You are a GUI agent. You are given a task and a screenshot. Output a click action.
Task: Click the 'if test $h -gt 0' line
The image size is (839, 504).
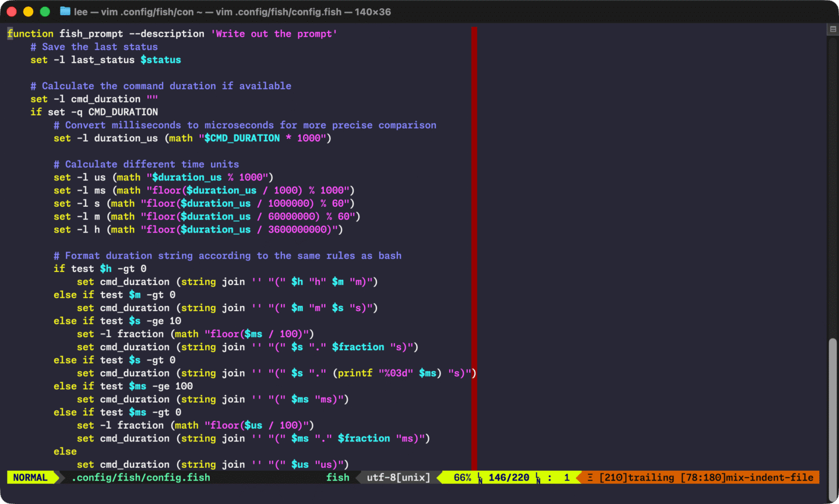click(100, 269)
